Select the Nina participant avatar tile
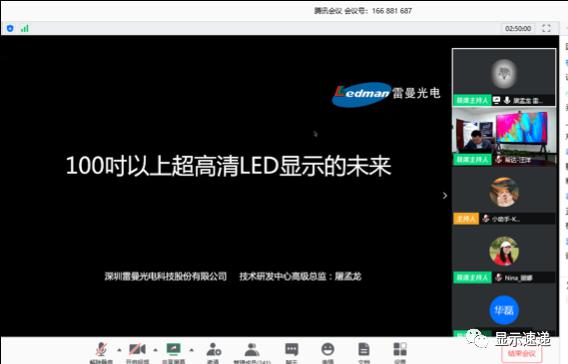 504,254
